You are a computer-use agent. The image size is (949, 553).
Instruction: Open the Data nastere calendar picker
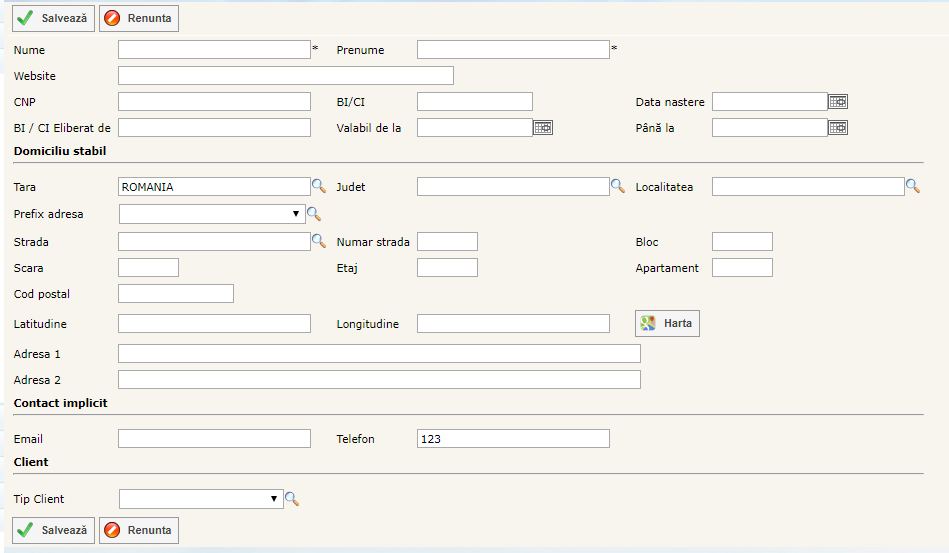tap(838, 101)
